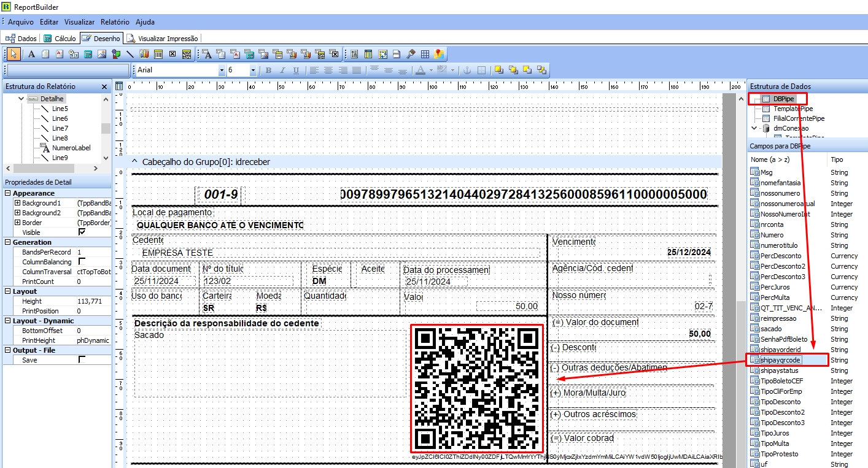Image resolution: width=868 pixels, height=468 pixels.
Task: Pick the BarCode component tool
Action: (x=158, y=54)
